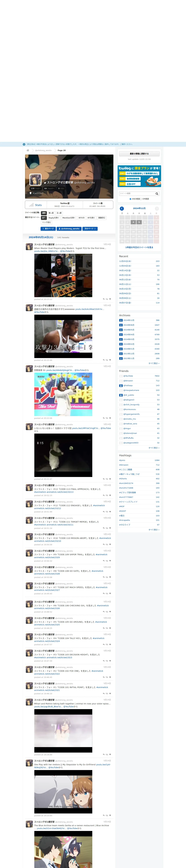Open December 4 on the calendar
Viewport: 186px width, 868px height.
click(133, 222)
